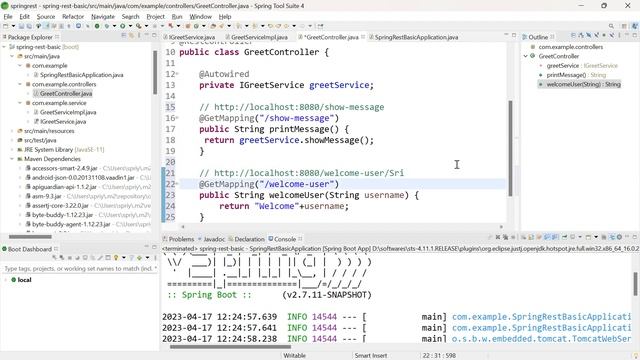This screenshot has width=640, height=360.
Task: Click Boot Dashboard filter text field
Action: [x=80, y=269]
